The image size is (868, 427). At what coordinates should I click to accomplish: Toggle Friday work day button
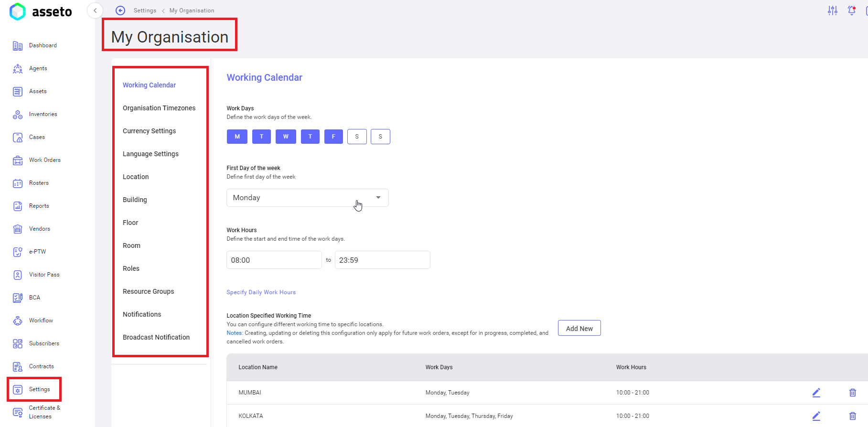[x=333, y=137]
